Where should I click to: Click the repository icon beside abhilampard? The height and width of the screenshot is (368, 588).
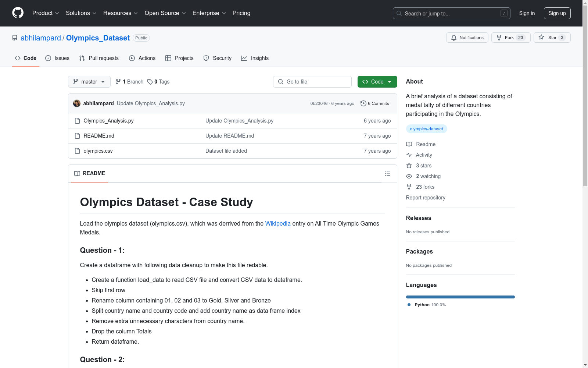coord(15,38)
